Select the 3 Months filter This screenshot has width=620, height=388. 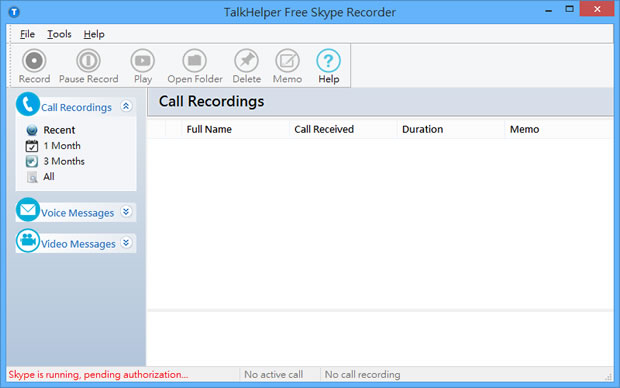point(64,161)
